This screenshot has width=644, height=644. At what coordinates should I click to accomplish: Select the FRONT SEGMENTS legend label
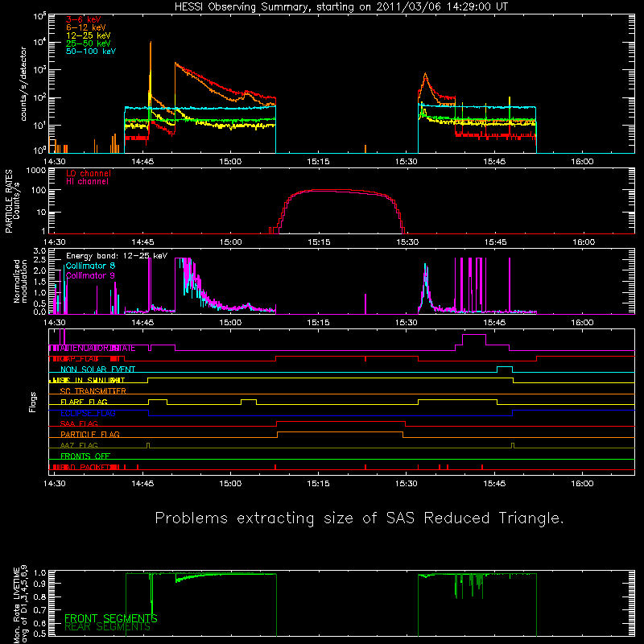[111, 618]
